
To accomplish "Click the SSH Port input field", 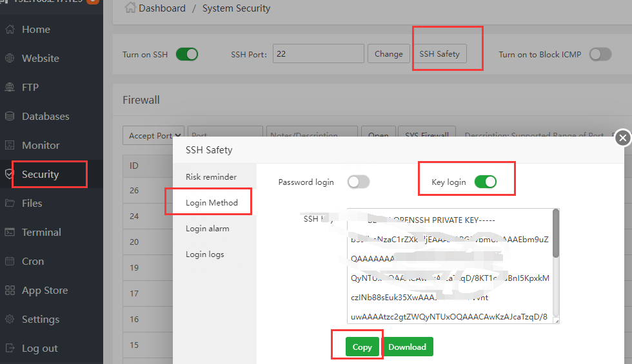I will tap(319, 54).
